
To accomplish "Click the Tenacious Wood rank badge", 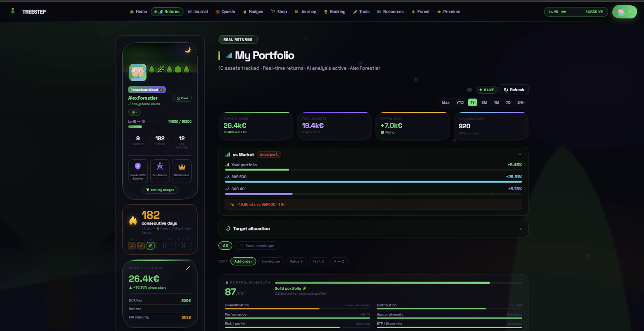I will tap(147, 90).
